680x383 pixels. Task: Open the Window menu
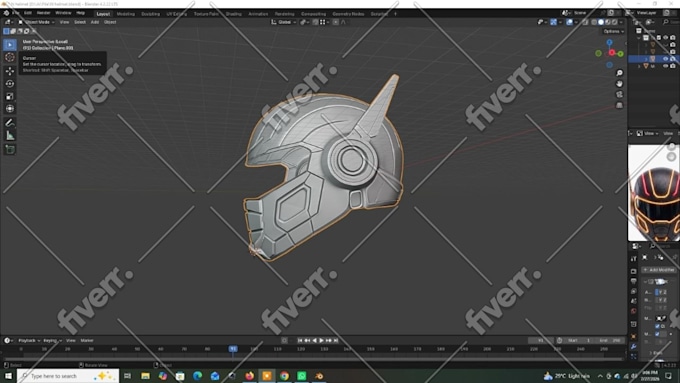(63, 13)
